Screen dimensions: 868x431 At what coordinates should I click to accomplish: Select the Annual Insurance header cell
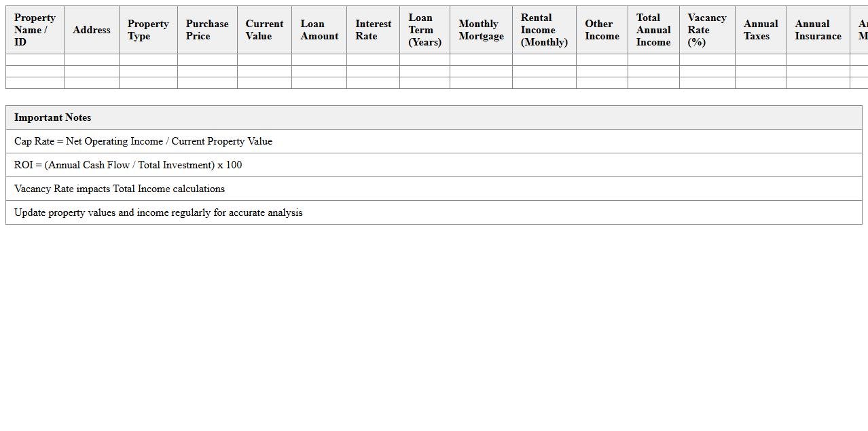(x=817, y=29)
